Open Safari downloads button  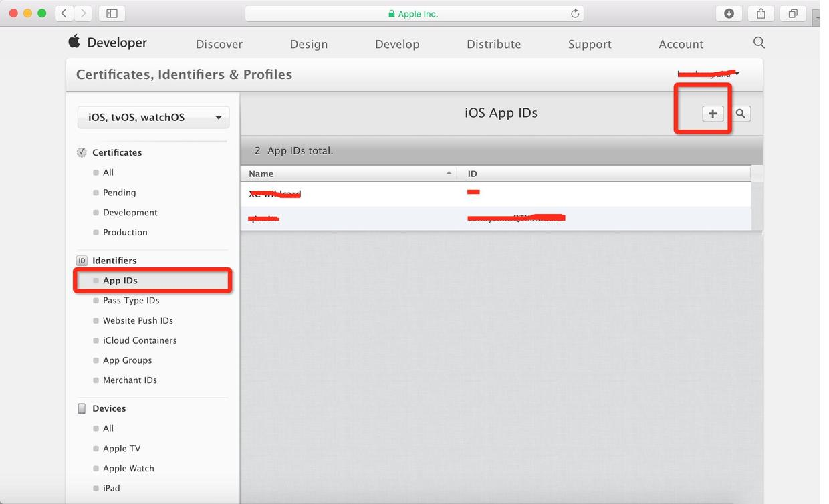[729, 13]
